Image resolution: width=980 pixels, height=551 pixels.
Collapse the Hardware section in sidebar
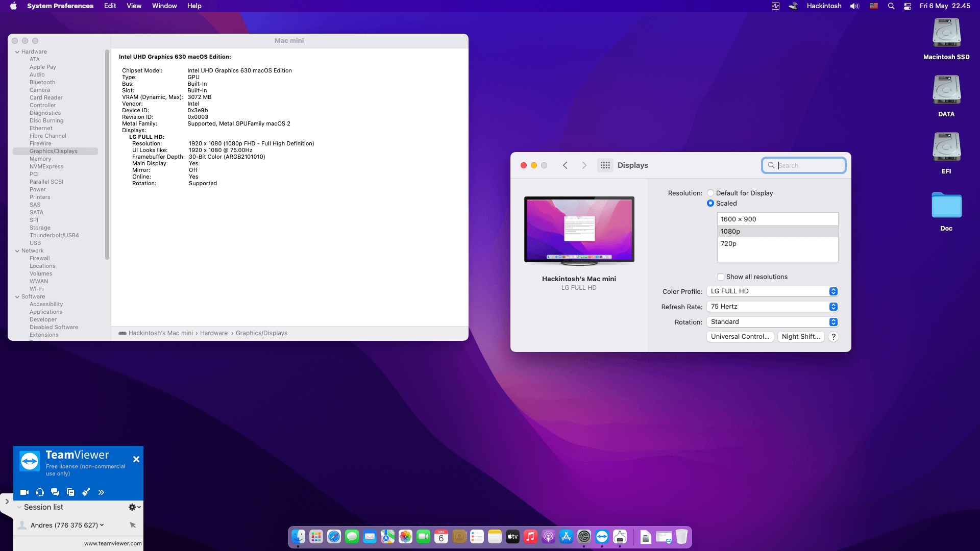tap(17, 52)
